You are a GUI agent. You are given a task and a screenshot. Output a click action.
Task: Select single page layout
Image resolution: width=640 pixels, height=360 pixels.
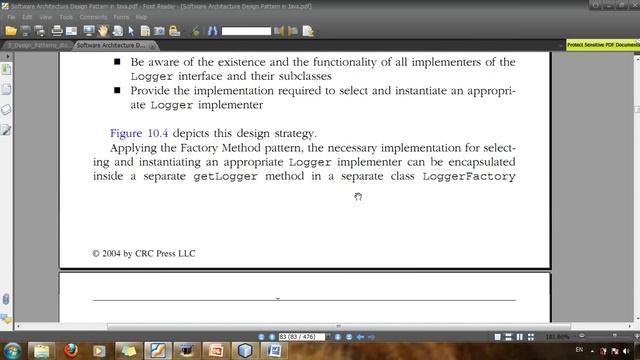point(497,337)
